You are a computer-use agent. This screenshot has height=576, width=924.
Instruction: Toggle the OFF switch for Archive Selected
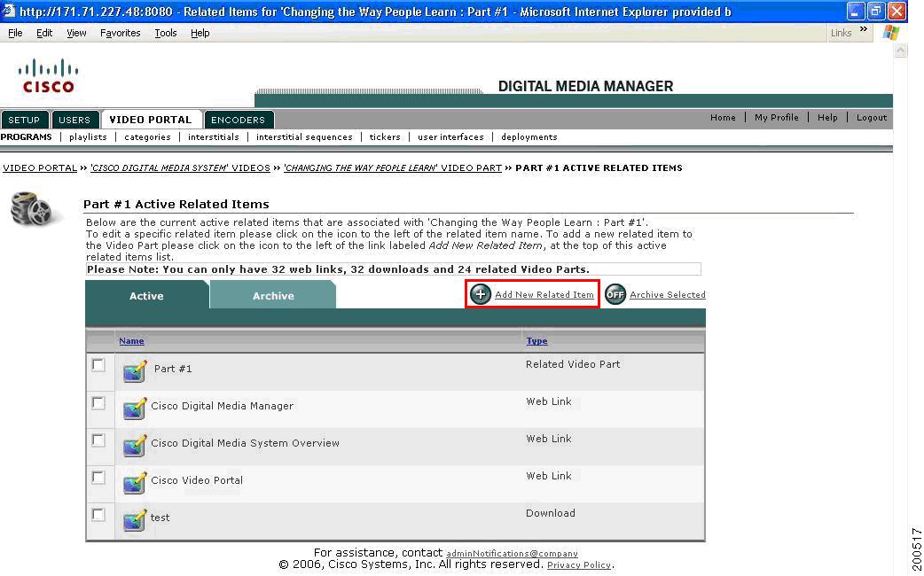tap(615, 294)
